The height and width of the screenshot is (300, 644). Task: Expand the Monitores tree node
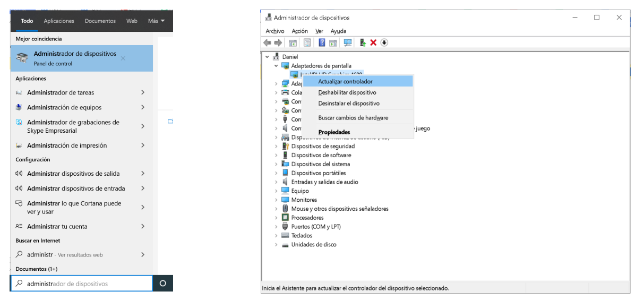(276, 200)
